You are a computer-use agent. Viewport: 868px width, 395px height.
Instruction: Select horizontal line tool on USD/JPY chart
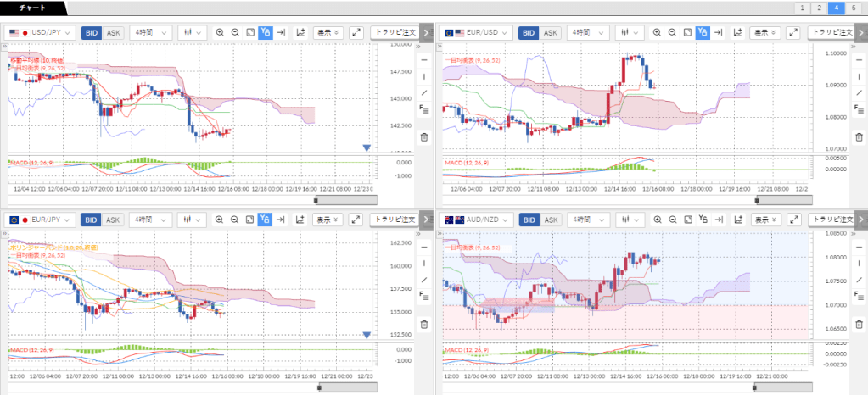point(423,60)
